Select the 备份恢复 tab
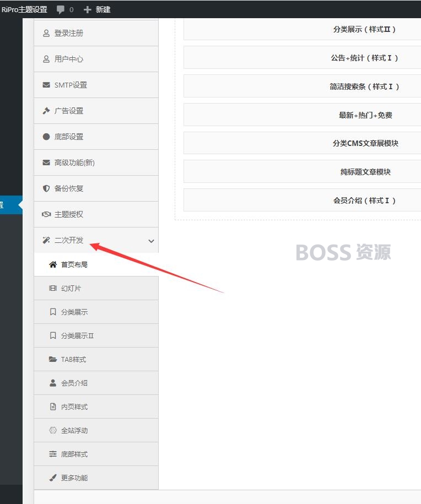Screen dimensions: 421x504 [x=96, y=188]
